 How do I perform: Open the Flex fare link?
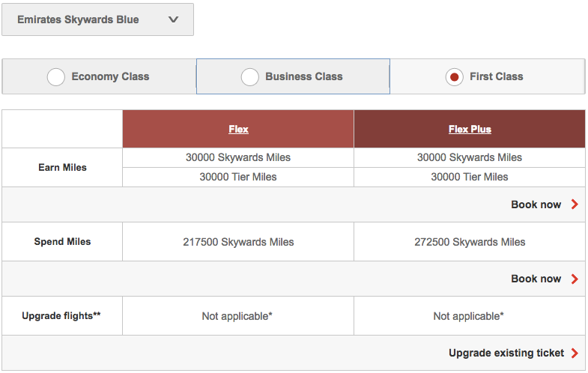[238, 130]
